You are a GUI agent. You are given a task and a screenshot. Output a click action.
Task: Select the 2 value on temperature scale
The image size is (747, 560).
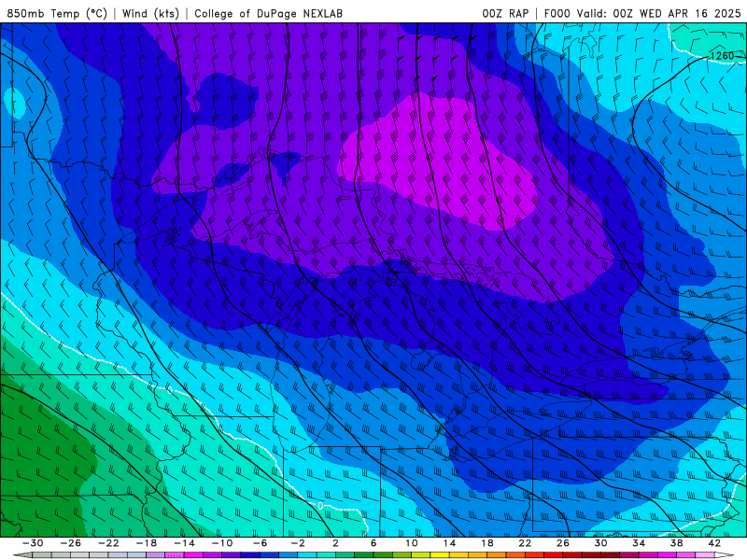[x=335, y=543]
